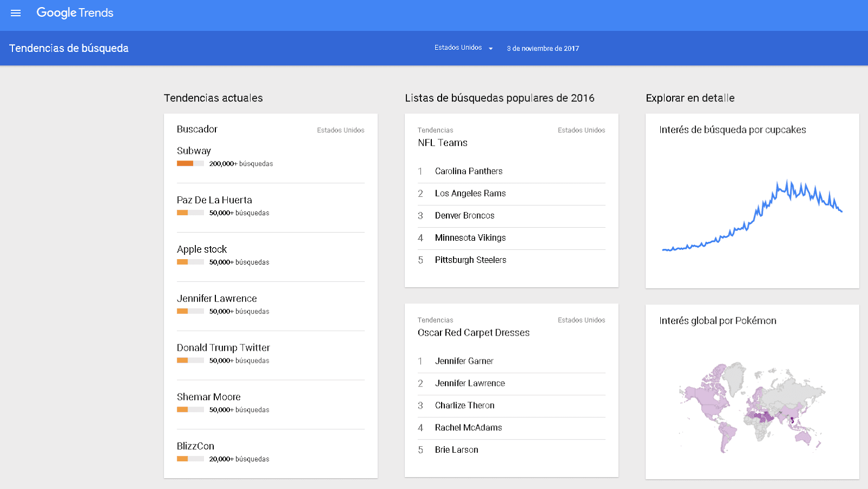Open the BlizzCon trending search

195,446
